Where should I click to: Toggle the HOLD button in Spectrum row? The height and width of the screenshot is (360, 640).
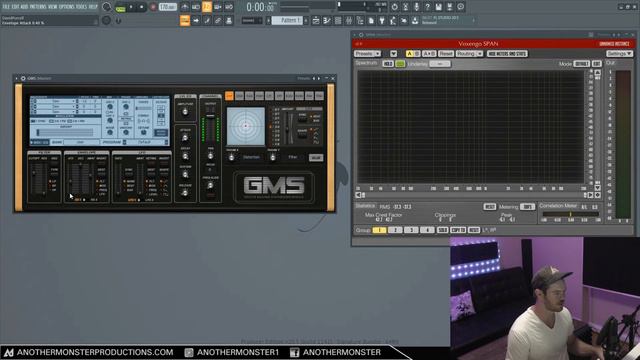(x=388, y=64)
